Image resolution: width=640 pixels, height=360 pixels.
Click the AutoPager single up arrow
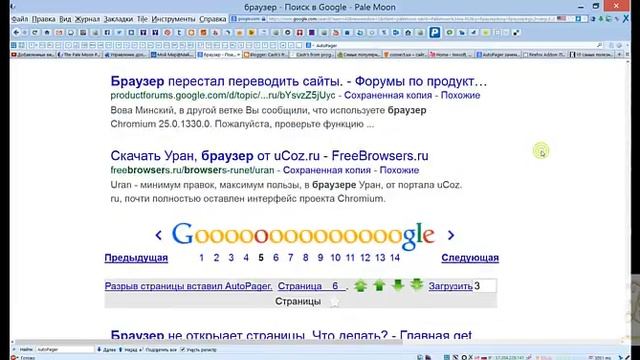click(x=379, y=285)
